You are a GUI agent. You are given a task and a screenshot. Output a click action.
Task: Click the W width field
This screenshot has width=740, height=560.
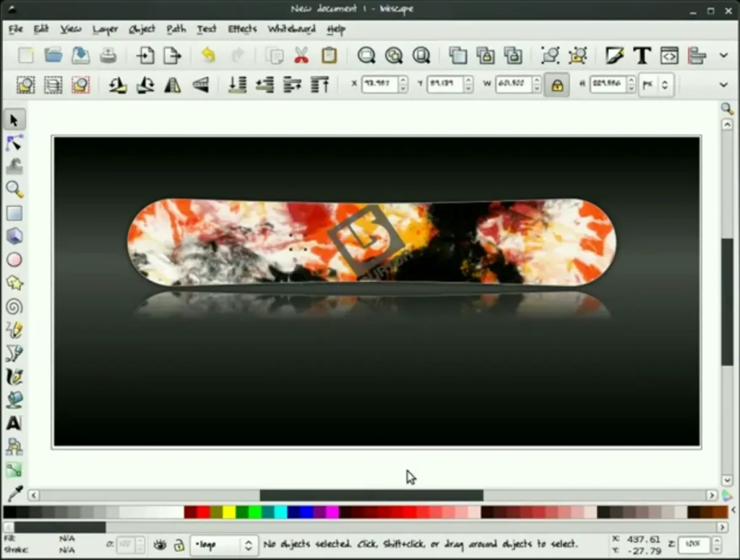coord(514,84)
